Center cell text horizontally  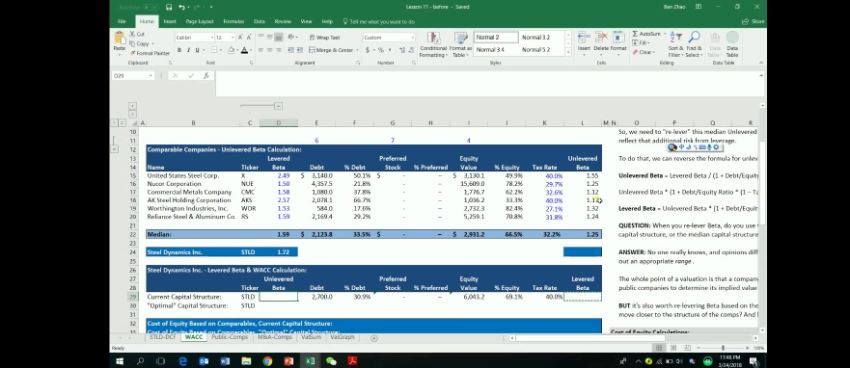click(x=269, y=50)
